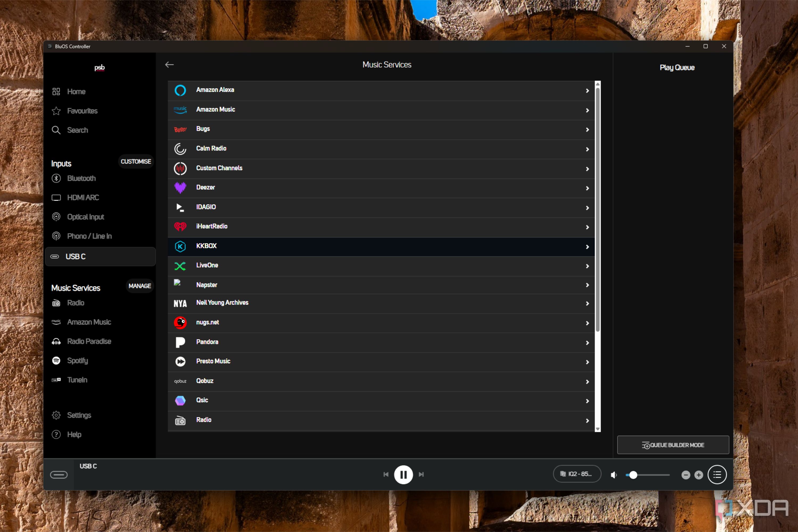798x532 pixels.
Task: Click the Custom Channels icon
Action: pyautogui.click(x=180, y=169)
